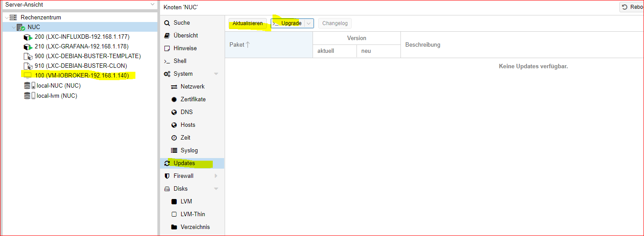Select container 200 LXC-INFLUXDB icon

click(x=28, y=37)
